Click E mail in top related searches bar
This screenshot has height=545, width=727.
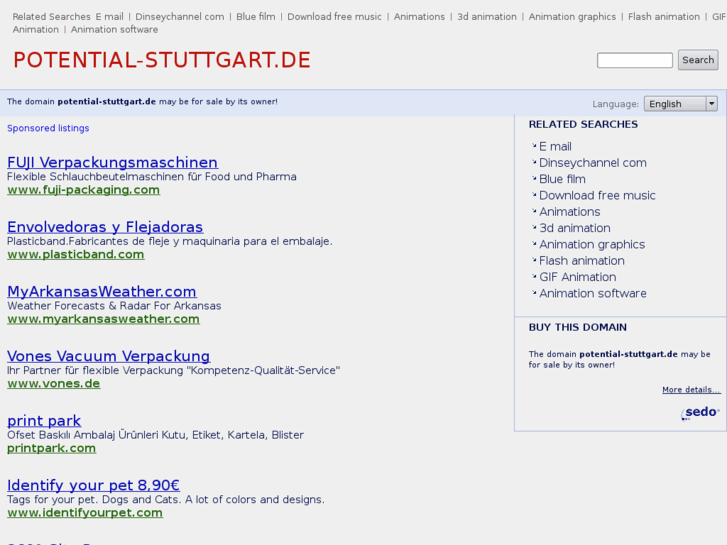coord(109,17)
